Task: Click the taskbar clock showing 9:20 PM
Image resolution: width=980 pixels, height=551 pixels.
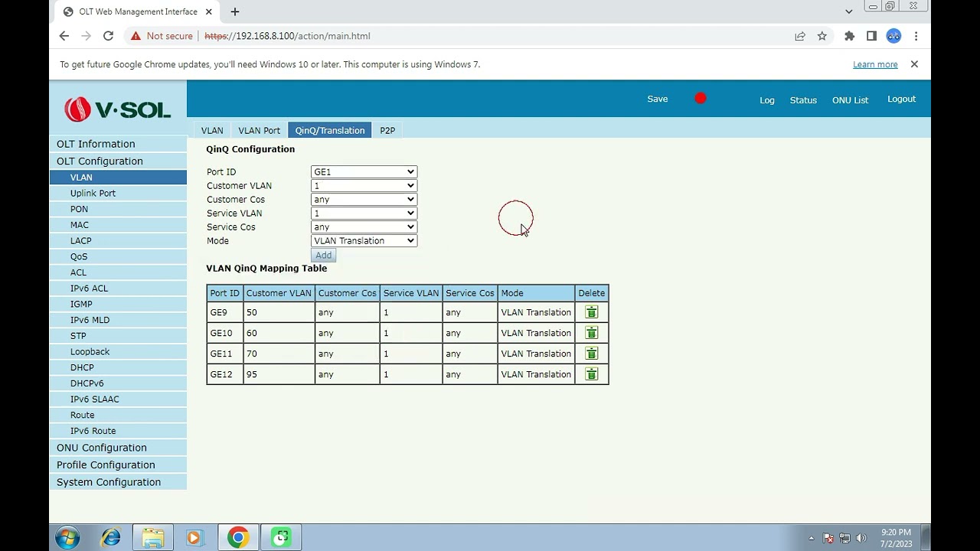Action: pos(896,538)
